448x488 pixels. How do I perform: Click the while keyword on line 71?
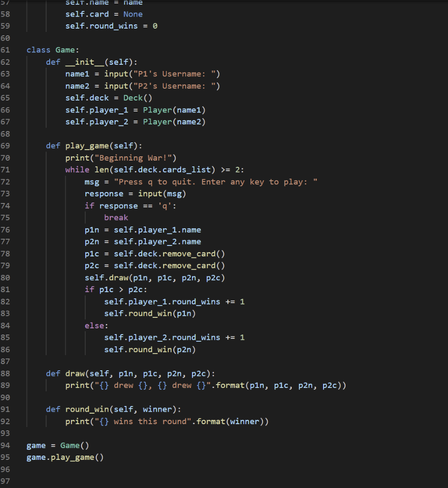(77, 169)
